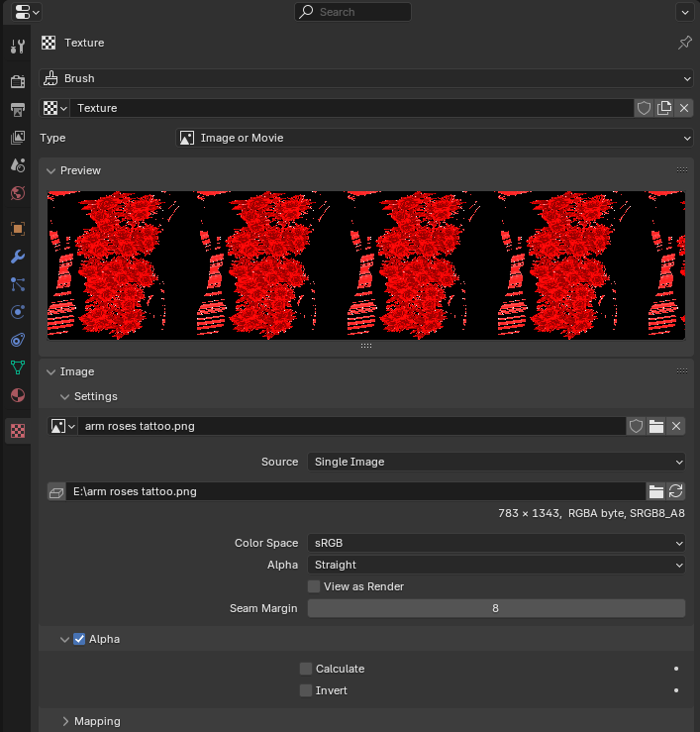
Task: Open the Modifiers properties tab
Action: pyautogui.click(x=18, y=257)
